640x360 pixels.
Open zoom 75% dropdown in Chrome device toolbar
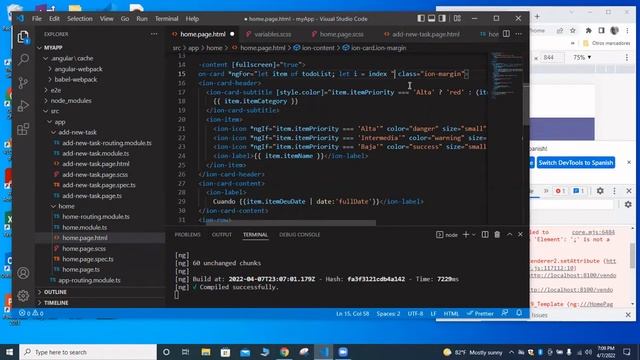(x=582, y=58)
